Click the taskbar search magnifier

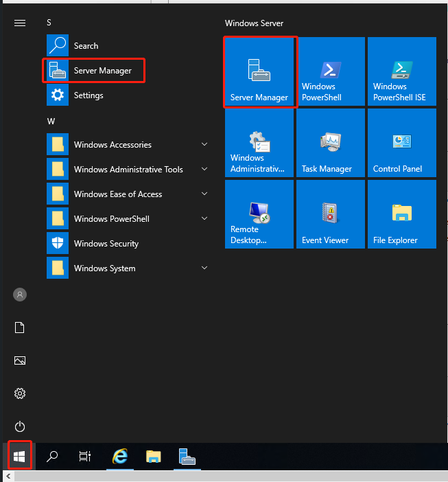pyautogui.click(x=52, y=457)
